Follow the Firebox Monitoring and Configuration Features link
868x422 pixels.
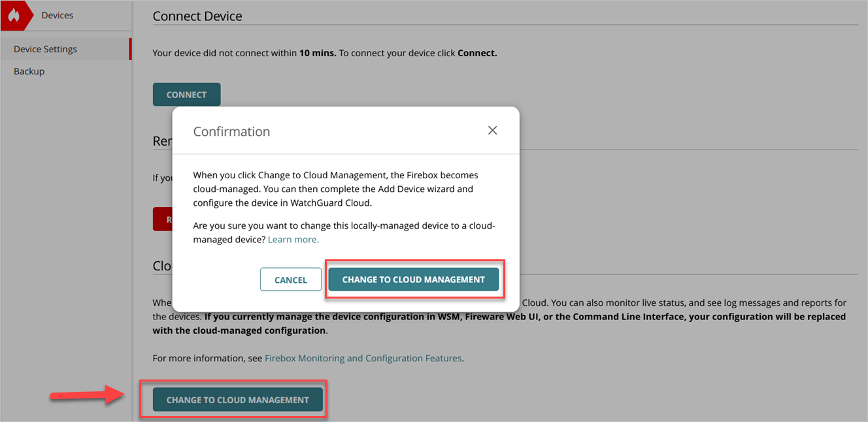coord(363,358)
